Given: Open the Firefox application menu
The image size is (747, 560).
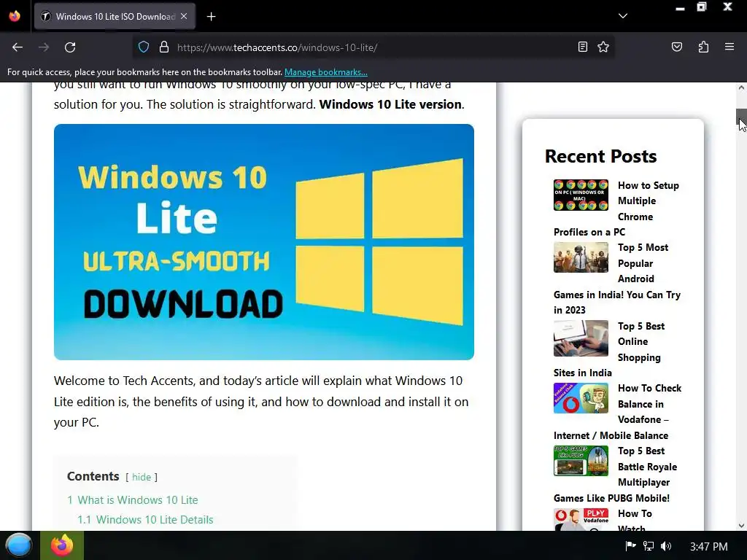Looking at the screenshot, I should pos(729,47).
